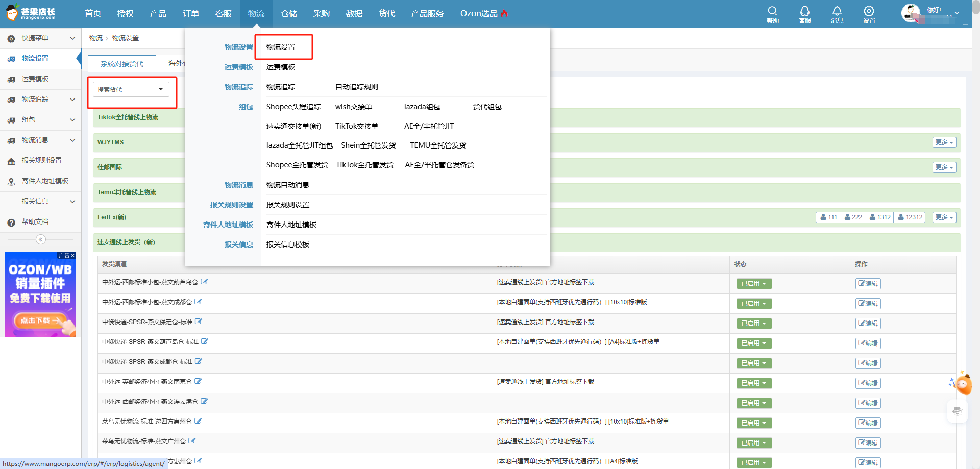
Task: Select FedEx account 12312
Action: coord(910,217)
